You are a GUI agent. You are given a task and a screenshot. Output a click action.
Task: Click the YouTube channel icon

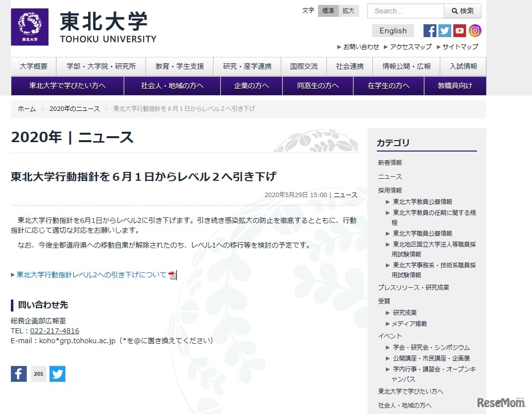[460, 31]
